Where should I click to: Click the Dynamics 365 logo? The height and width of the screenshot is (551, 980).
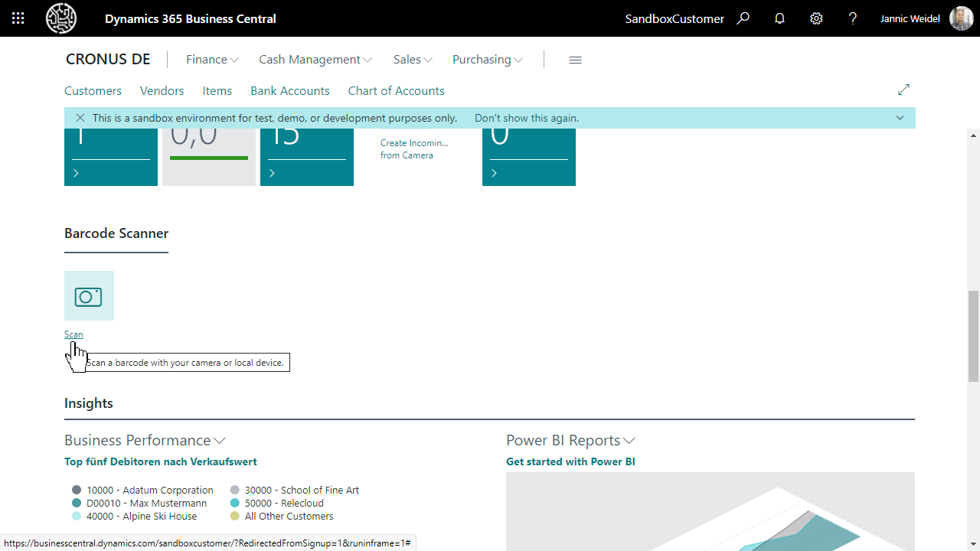pyautogui.click(x=60, y=18)
